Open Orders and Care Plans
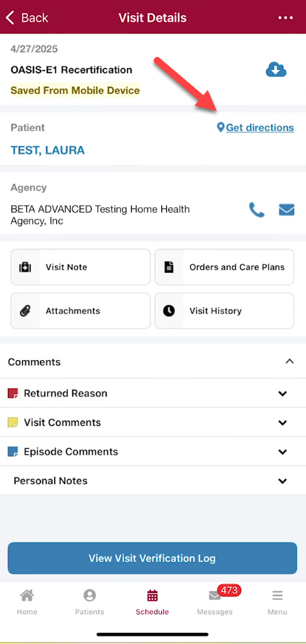 [224, 267]
